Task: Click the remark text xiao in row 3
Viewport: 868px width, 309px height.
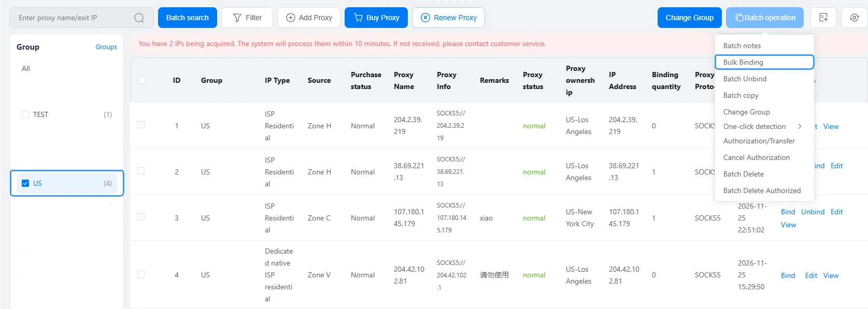Action: pyautogui.click(x=486, y=218)
